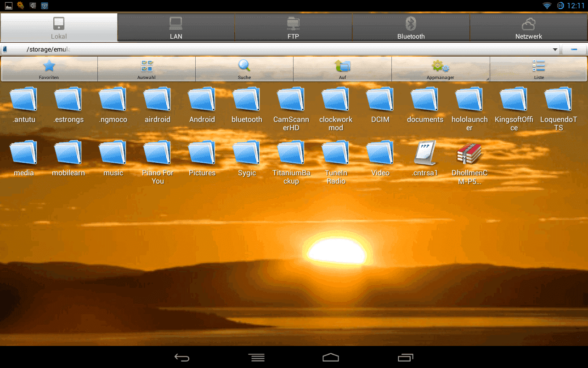588x368 pixels.
Task: Tap the picture notification icon
Action: [x=9, y=6]
